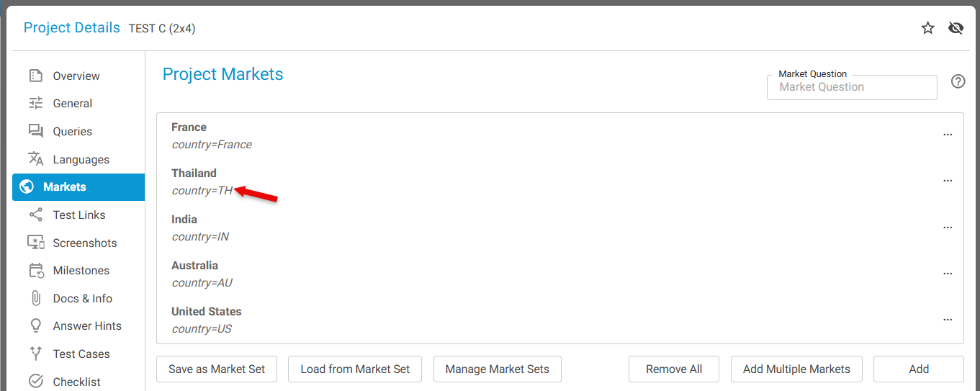Viewport: 980px width, 391px height.
Task: Click the Overview document icon
Action: pyautogui.click(x=35, y=76)
